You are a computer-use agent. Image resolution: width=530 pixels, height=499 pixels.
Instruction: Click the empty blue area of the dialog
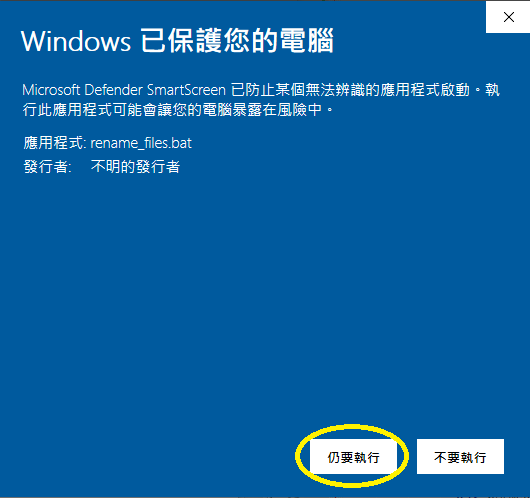point(265,287)
